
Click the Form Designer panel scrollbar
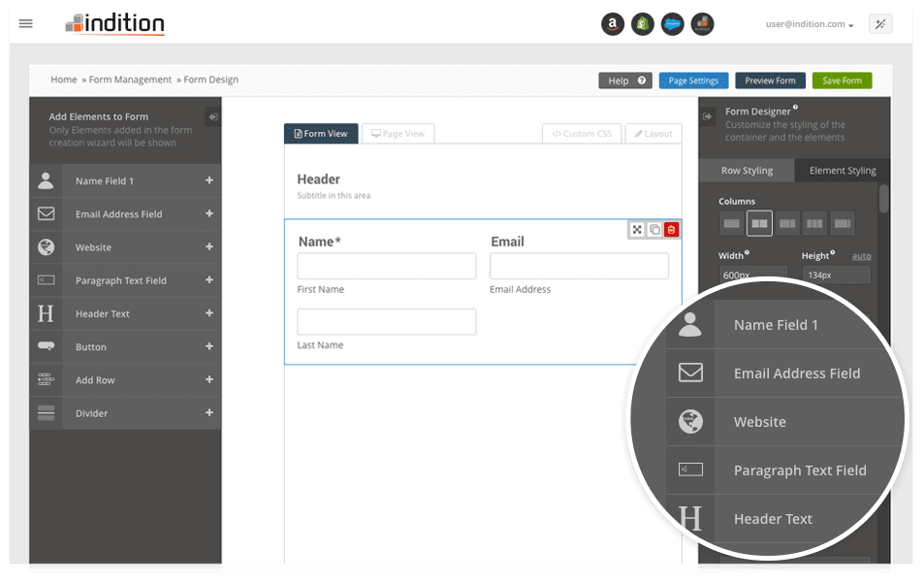[883, 198]
